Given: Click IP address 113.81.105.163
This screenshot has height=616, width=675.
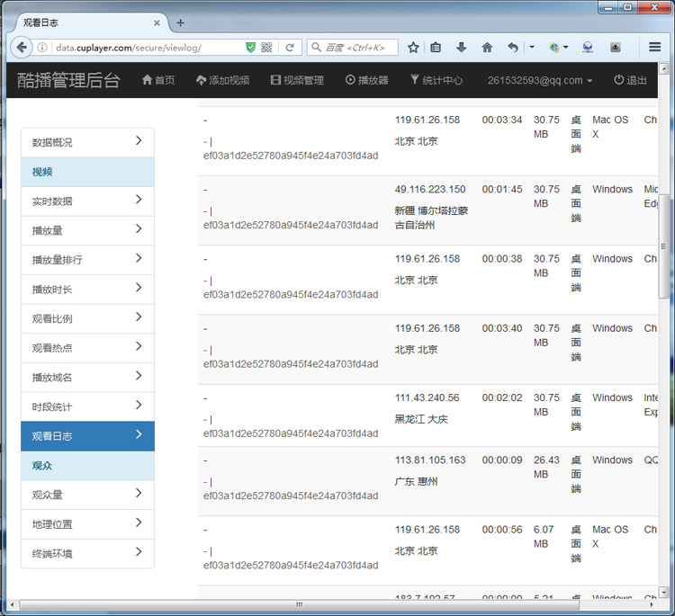Looking at the screenshot, I should click(x=430, y=460).
